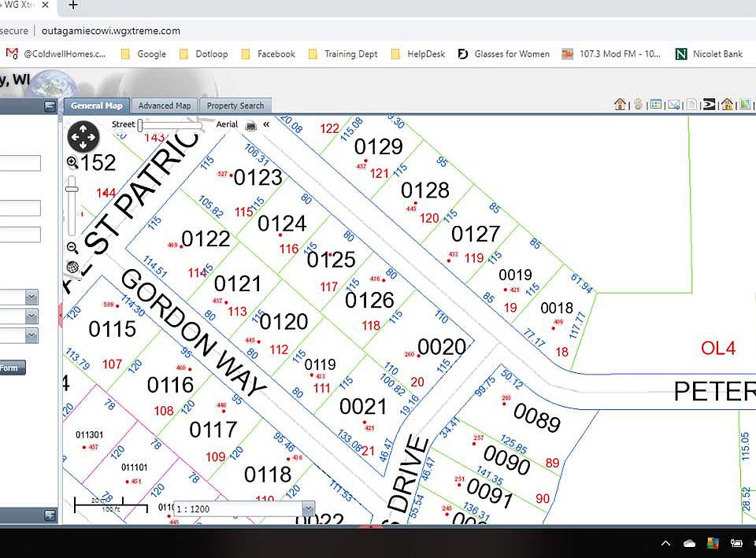
Task: Click the calendar grid toolbar icon
Action: 656,104
